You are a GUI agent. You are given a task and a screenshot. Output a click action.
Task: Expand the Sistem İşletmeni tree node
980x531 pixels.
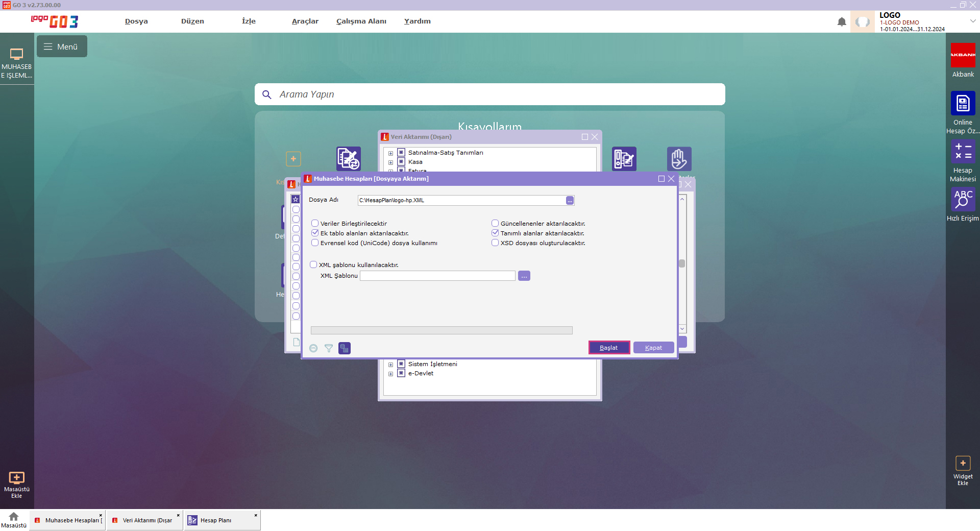[390, 365]
